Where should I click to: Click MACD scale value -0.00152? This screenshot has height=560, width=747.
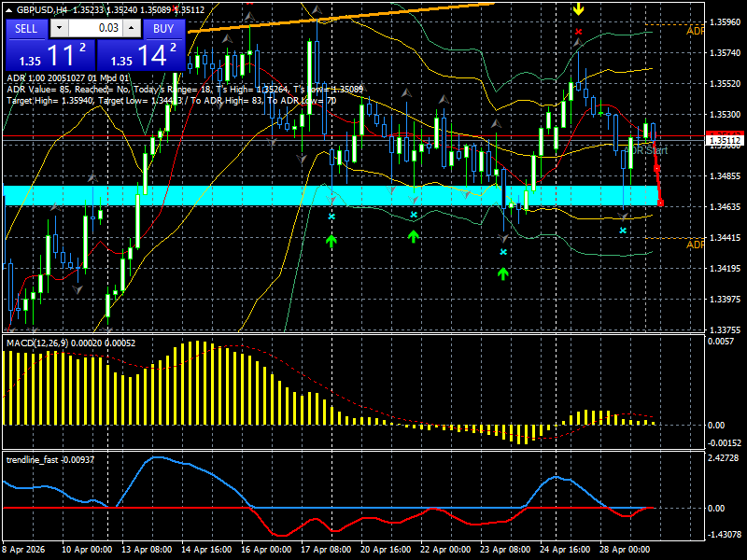(725, 442)
